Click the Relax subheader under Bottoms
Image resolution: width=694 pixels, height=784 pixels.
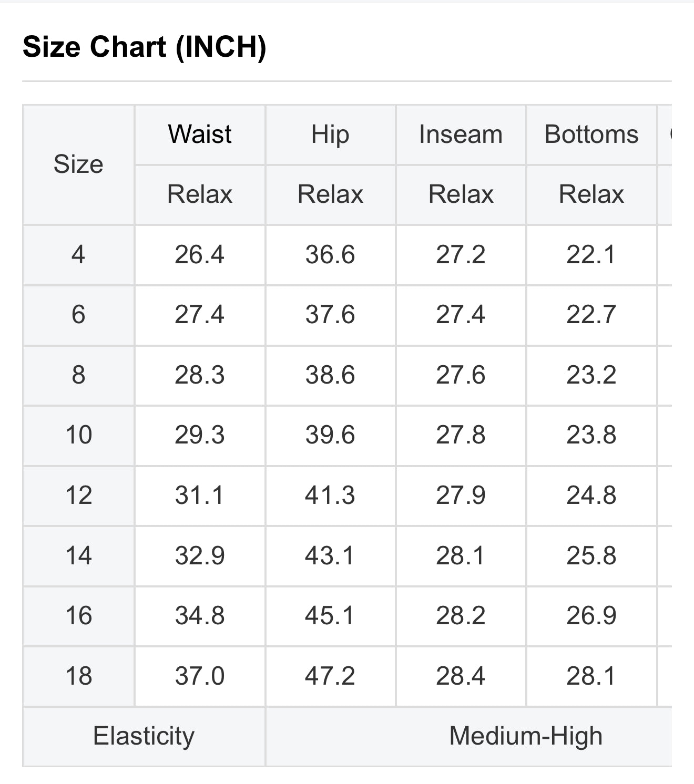(x=591, y=194)
